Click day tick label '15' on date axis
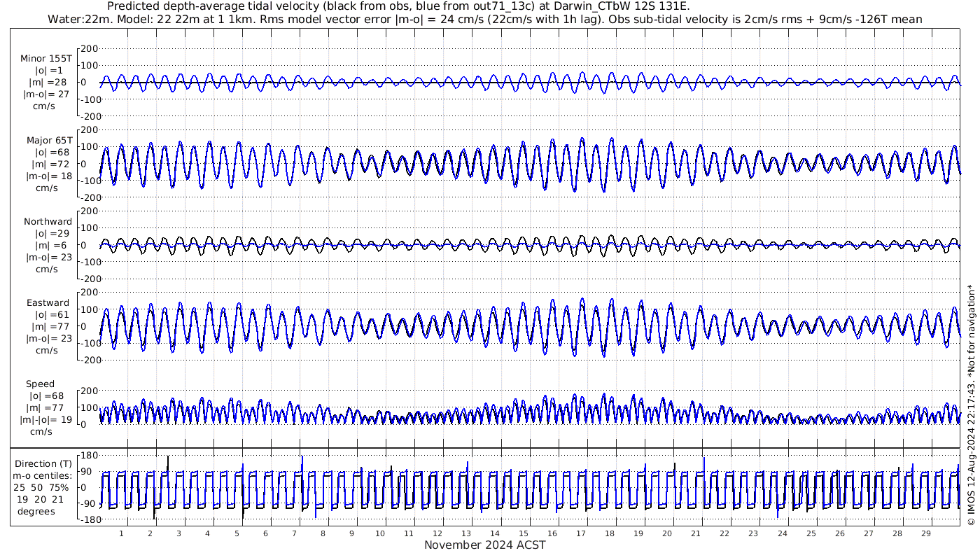Viewport: 980px width, 560px height. coord(524,533)
